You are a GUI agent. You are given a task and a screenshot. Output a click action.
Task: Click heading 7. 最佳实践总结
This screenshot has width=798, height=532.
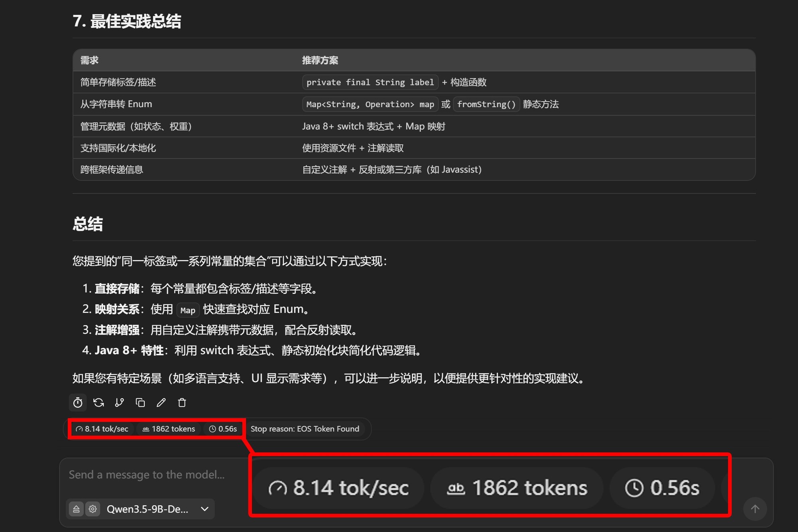pyautogui.click(x=127, y=21)
